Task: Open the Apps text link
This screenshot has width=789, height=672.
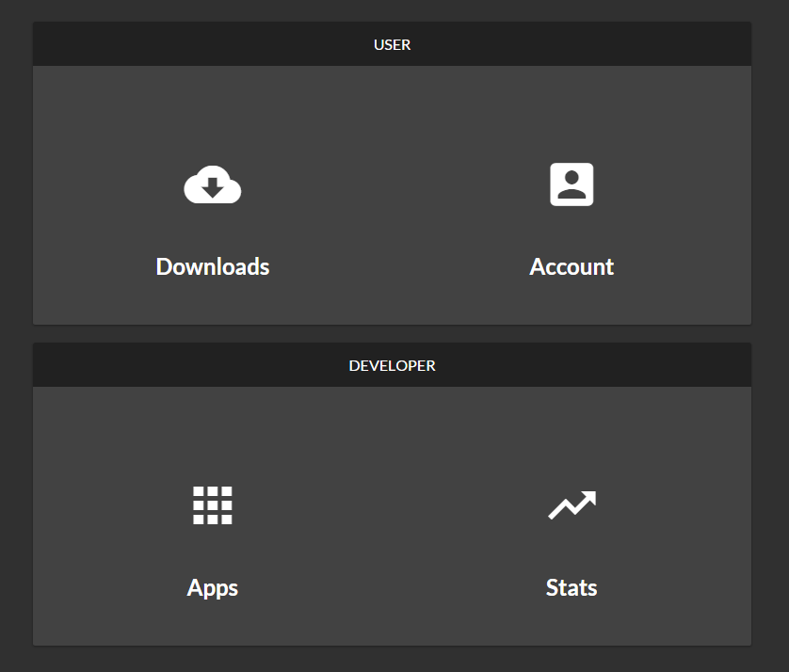Action: [213, 587]
